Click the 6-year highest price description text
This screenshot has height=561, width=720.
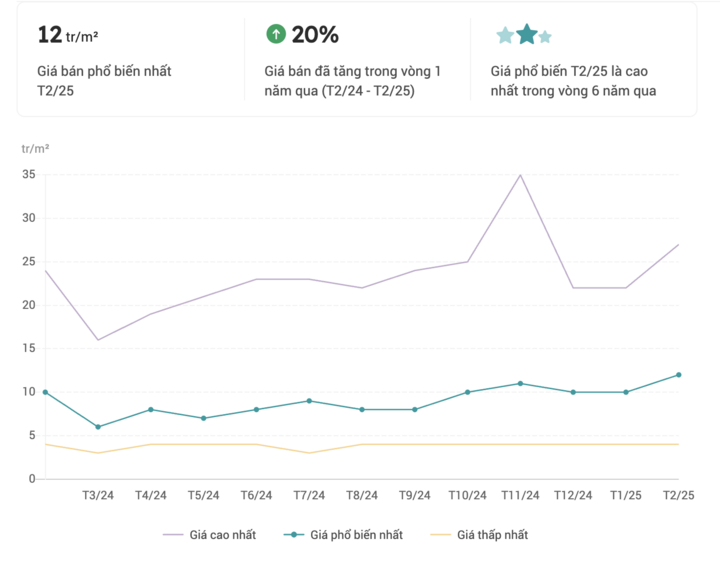(x=580, y=81)
